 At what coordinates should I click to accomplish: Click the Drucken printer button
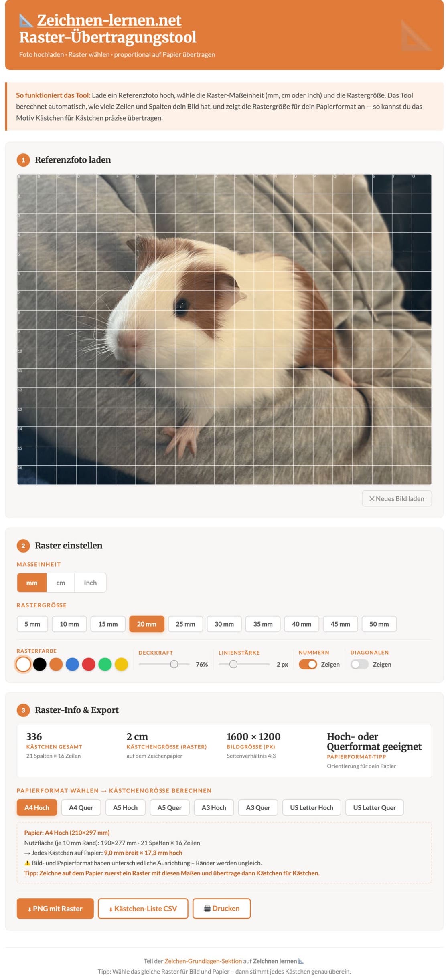[x=221, y=908]
